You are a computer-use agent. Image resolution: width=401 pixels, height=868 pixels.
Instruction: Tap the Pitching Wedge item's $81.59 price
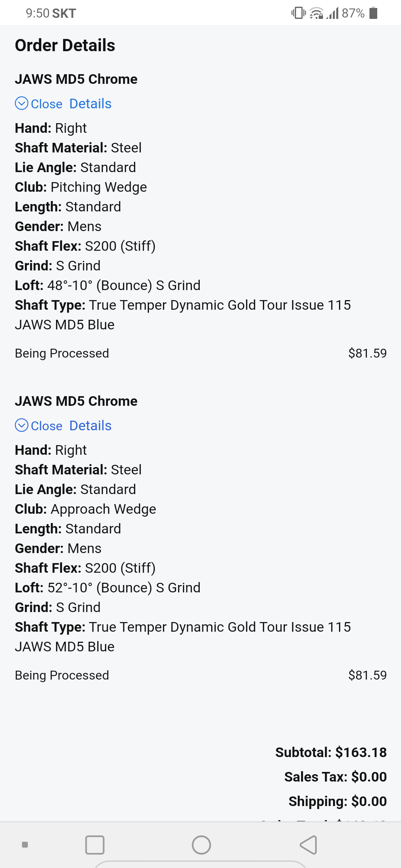click(367, 353)
